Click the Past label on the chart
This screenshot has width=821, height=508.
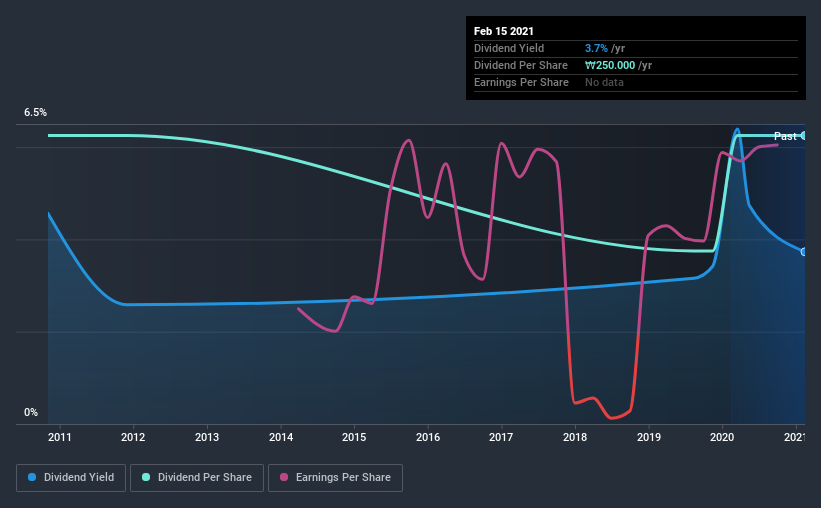785,136
